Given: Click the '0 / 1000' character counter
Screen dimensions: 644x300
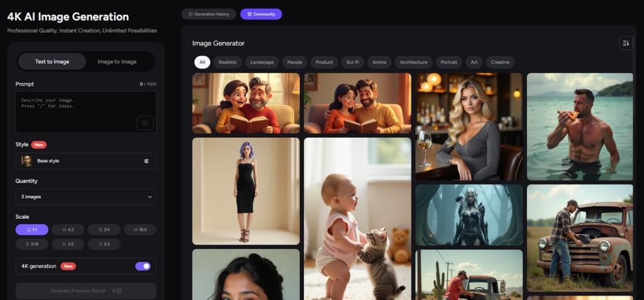Looking at the screenshot, I should coord(148,84).
